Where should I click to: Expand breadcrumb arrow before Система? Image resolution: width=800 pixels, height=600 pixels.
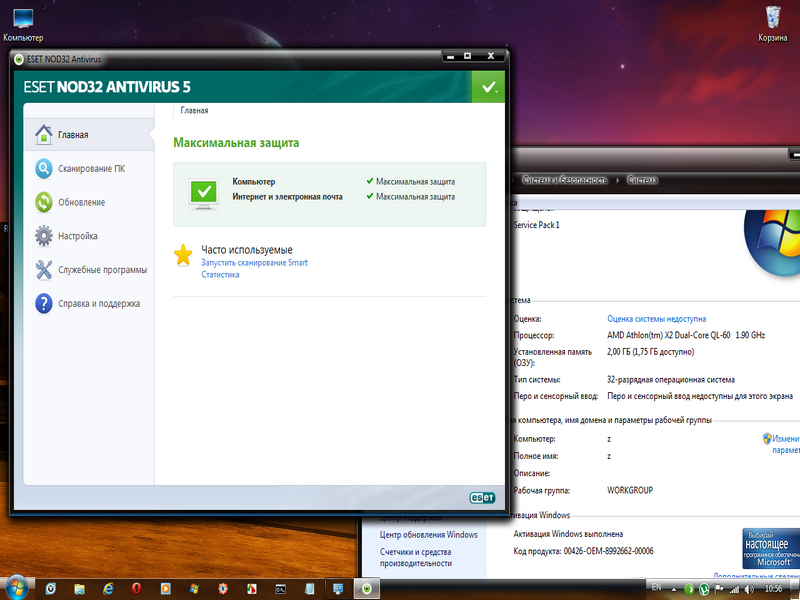617,180
